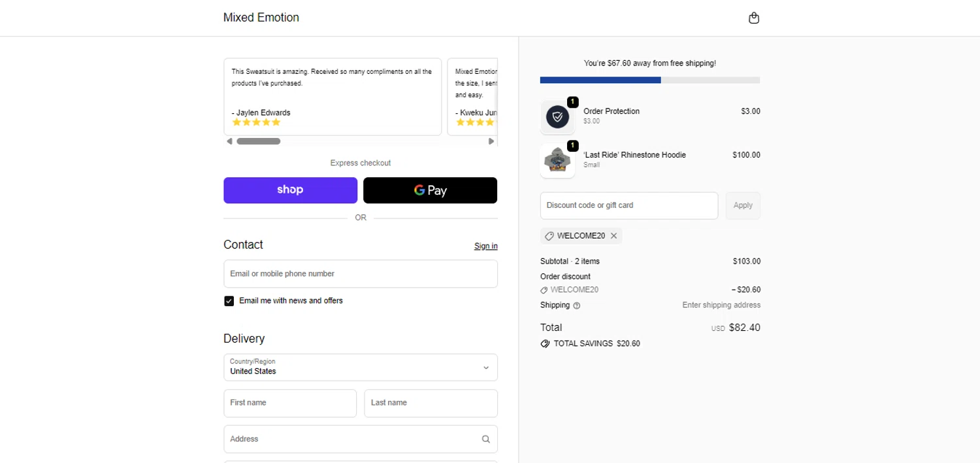
Task: Click the Express checkout label
Action: 361,163
